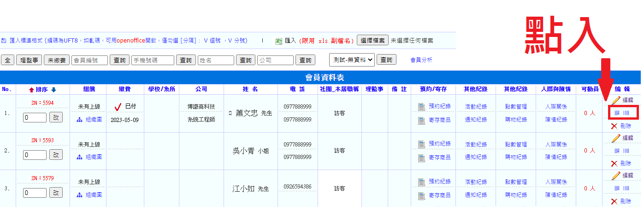
Task: Click the organization chart icon in row 2
Action: click(80, 157)
